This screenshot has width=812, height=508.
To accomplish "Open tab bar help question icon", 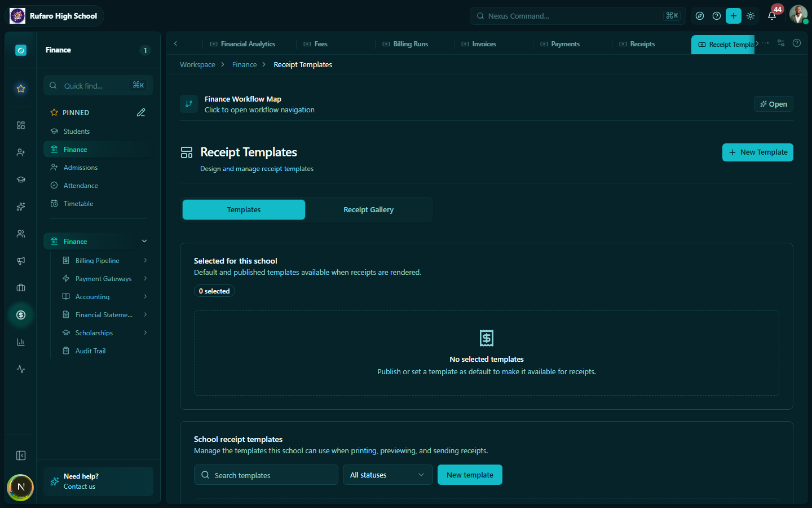I will tap(797, 43).
